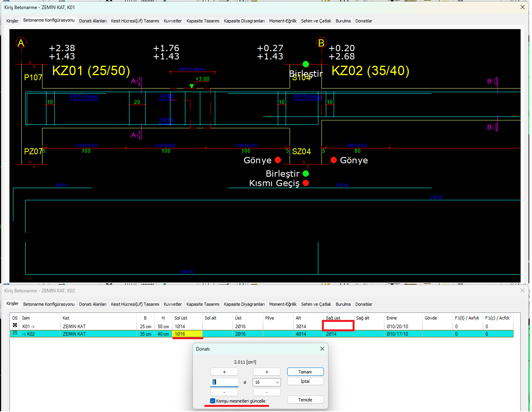Switch to Kirişler tab in K01 window
532x412 pixels.
[12, 21]
